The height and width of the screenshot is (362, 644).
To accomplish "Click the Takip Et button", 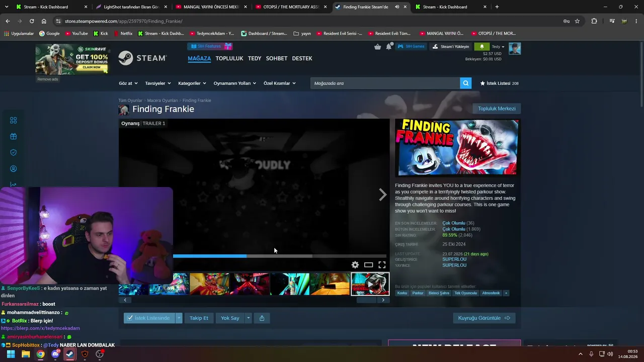I will (x=199, y=318).
